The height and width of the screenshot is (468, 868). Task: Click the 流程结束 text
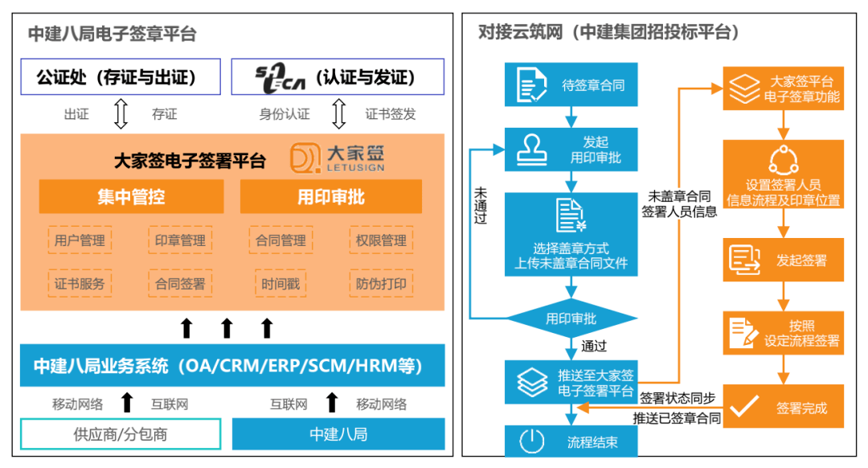click(592, 442)
